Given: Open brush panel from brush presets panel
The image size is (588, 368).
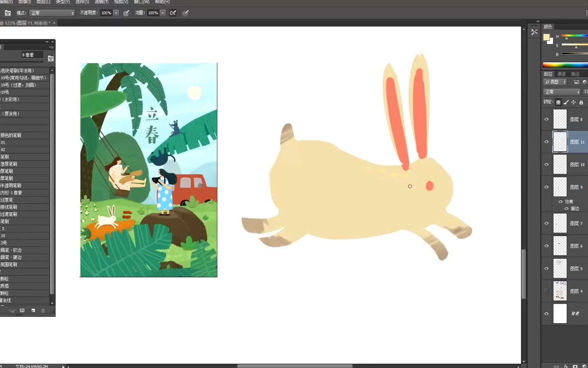Looking at the screenshot, I should pos(51,59).
